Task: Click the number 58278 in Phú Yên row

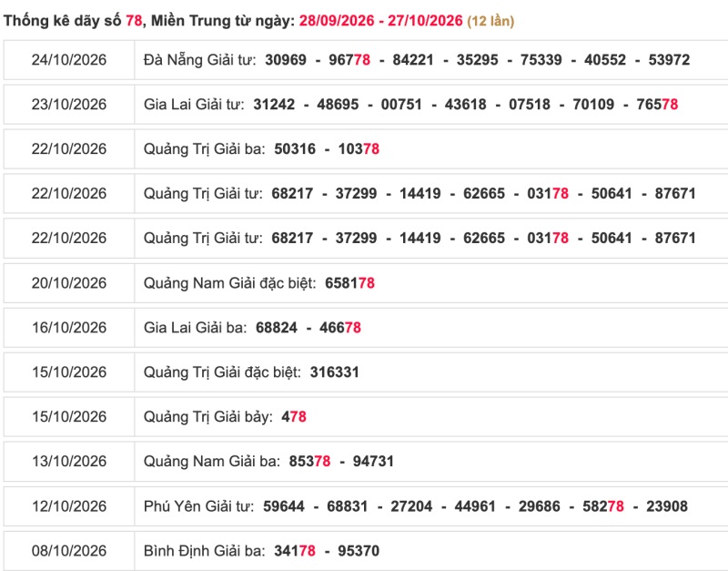Action: point(603,506)
